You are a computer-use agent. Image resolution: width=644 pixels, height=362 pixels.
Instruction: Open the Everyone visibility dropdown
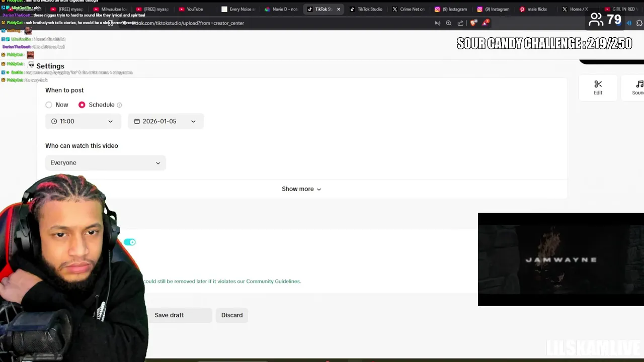tap(106, 163)
